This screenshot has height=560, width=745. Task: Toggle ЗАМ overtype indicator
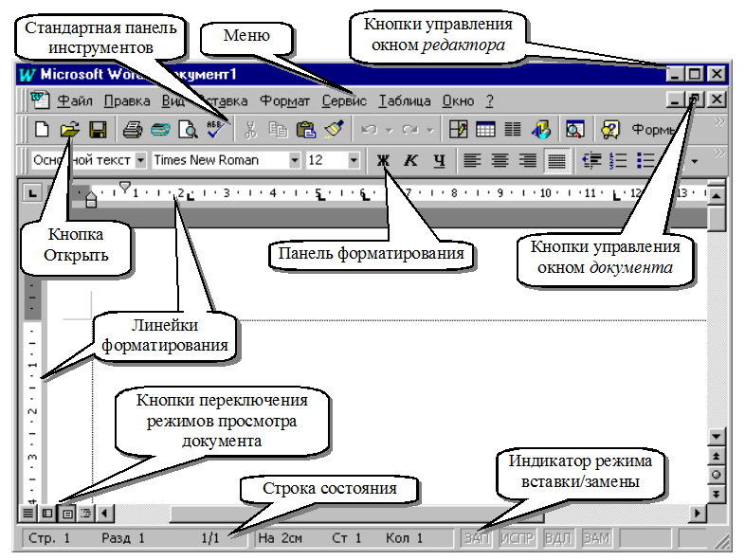coord(597,538)
